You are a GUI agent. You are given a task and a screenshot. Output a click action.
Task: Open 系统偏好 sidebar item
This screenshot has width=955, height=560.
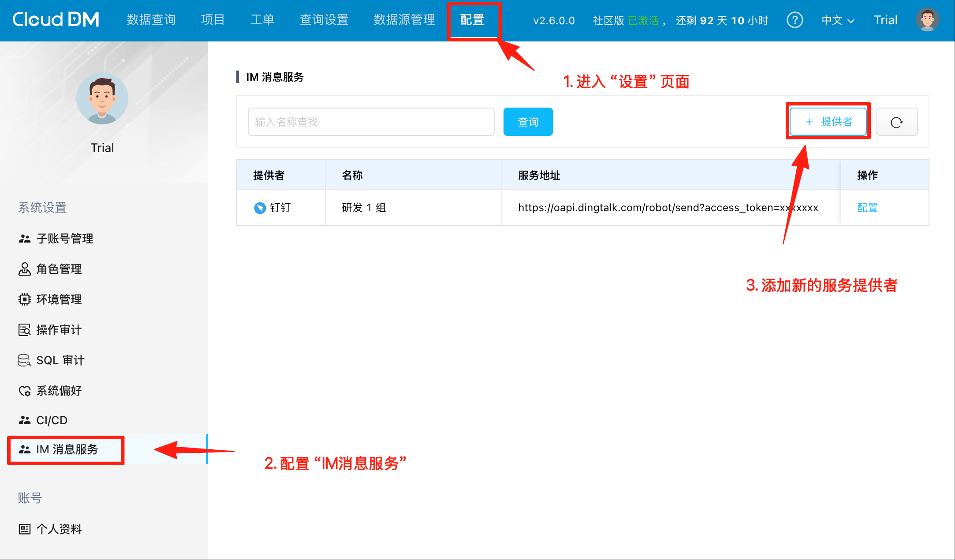59,391
